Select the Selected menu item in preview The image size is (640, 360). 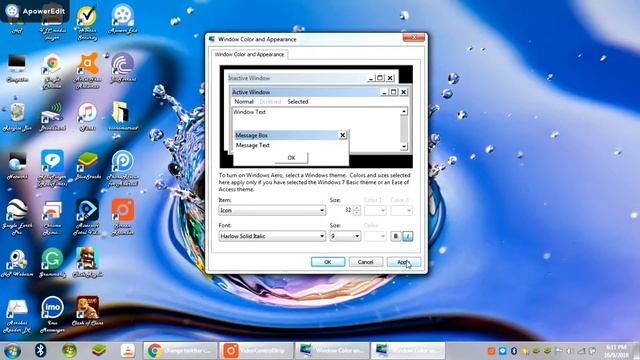tap(298, 102)
